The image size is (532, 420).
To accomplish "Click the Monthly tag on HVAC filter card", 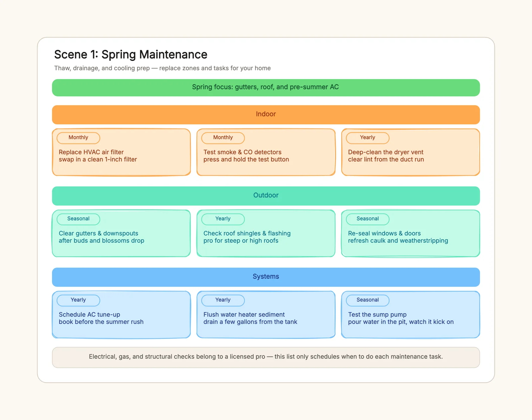I will tap(78, 138).
